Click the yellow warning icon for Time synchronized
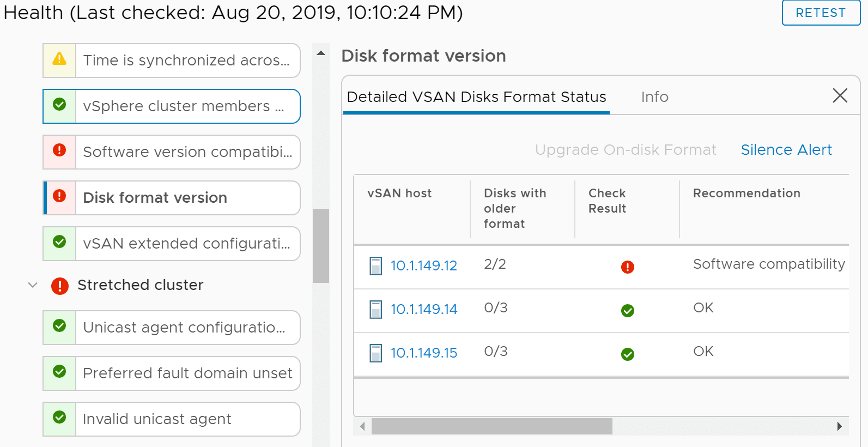Image resolution: width=868 pixels, height=447 pixels. pos(59,59)
